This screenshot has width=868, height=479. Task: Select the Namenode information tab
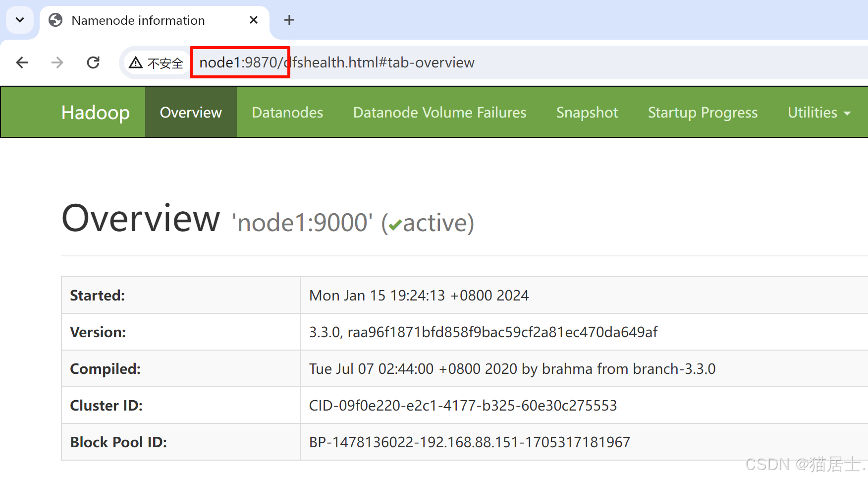[x=155, y=20]
